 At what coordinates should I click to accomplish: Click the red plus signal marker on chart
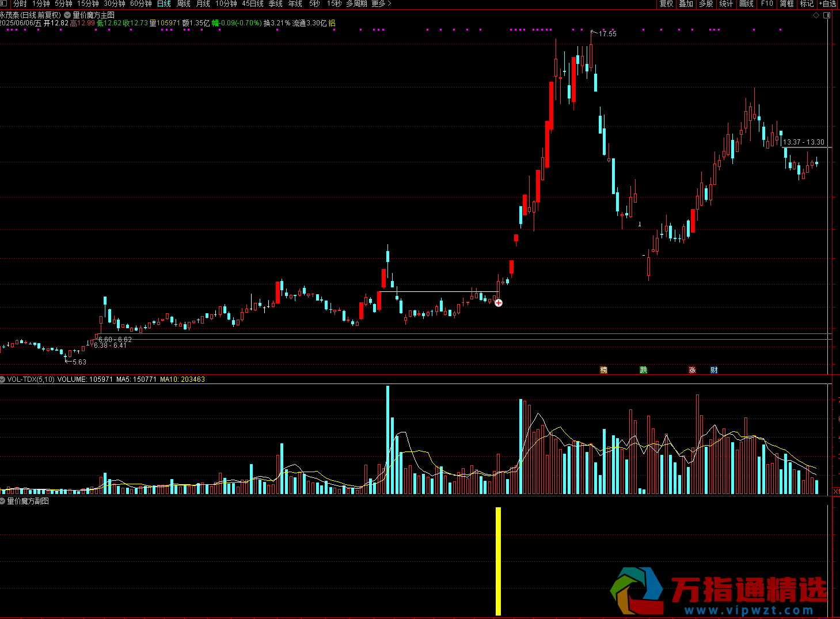499,303
